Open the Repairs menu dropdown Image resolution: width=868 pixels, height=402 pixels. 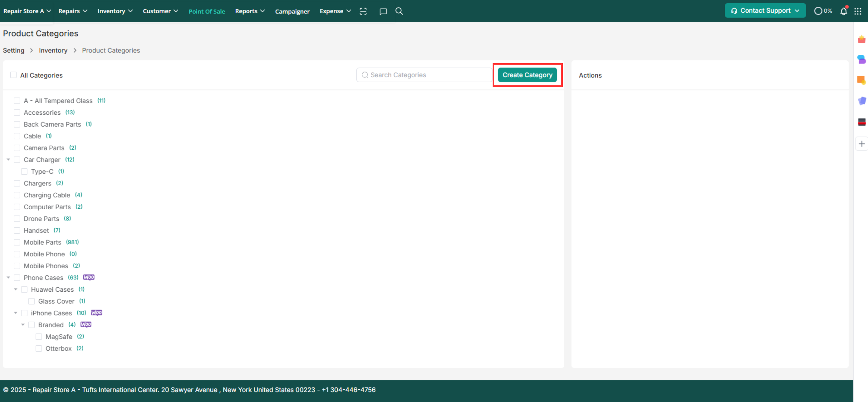coord(73,11)
